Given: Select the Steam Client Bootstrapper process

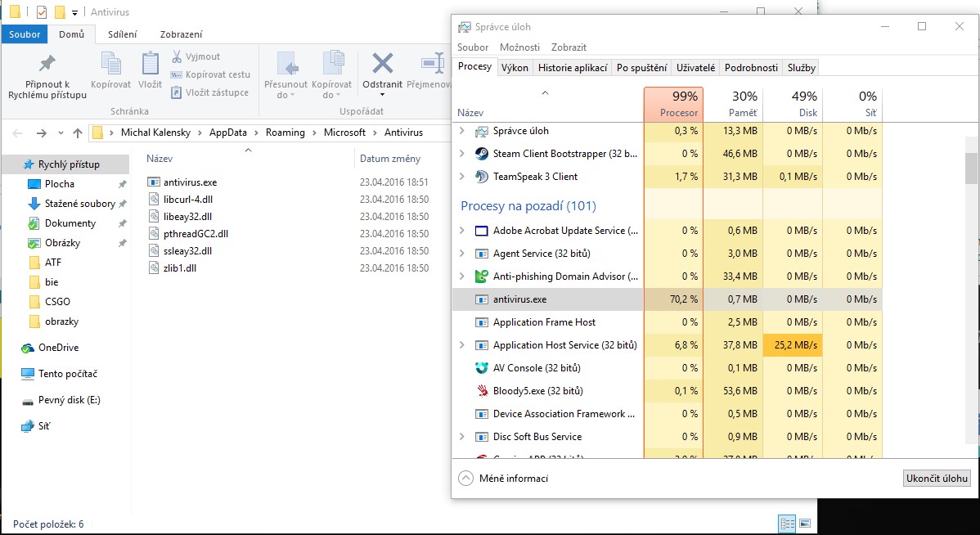Looking at the screenshot, I should pos(564,154).
